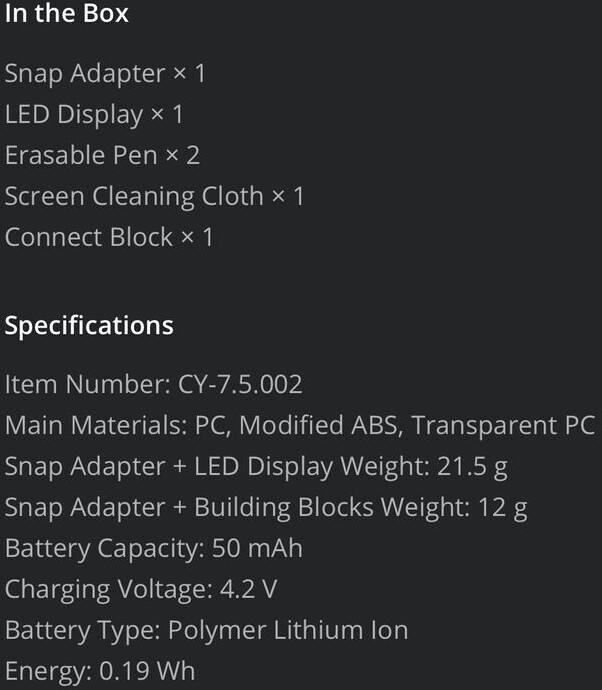602x690 pixels.
Task: Click the Main Materials specification line
Action: coord(300,426)
